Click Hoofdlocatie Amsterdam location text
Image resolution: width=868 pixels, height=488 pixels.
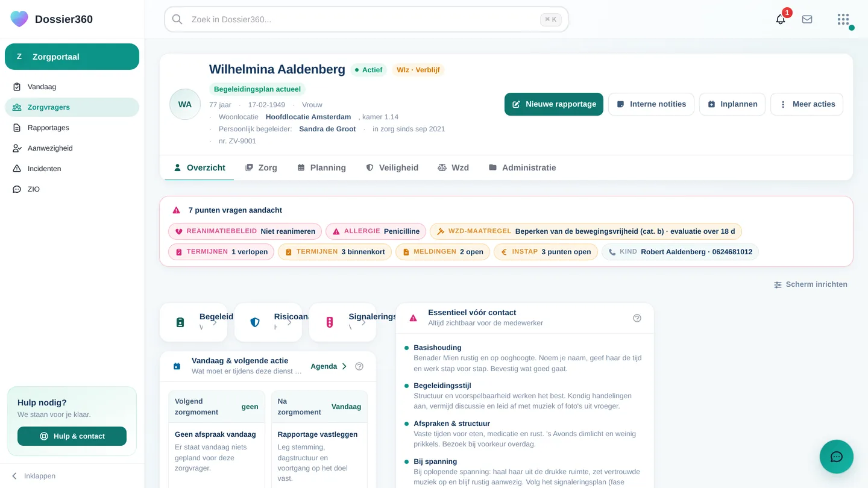click(x=308, y=117)
